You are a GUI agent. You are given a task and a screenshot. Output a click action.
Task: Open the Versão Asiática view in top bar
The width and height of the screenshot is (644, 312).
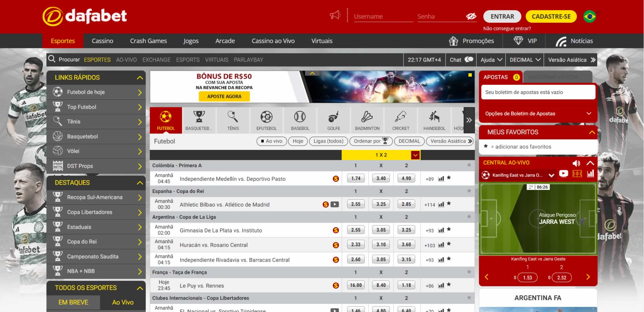[x=571, y=60]
